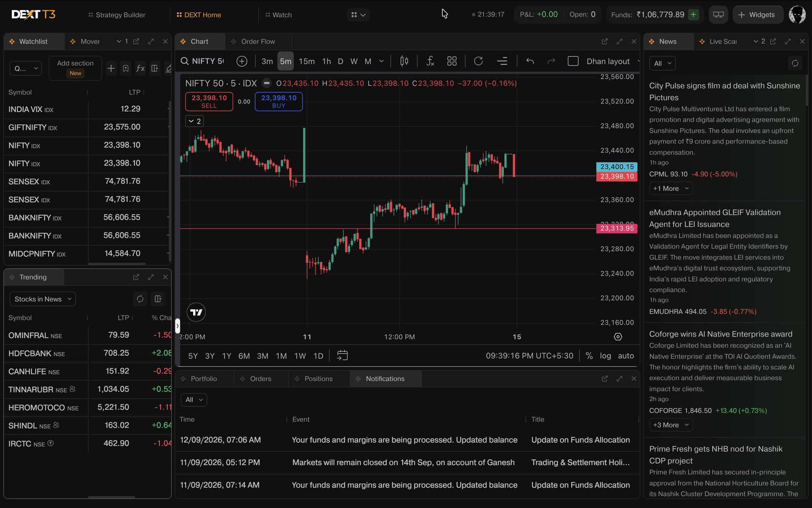
Task: Click blue 23,400.15 price label
Action: pos(617,167)
